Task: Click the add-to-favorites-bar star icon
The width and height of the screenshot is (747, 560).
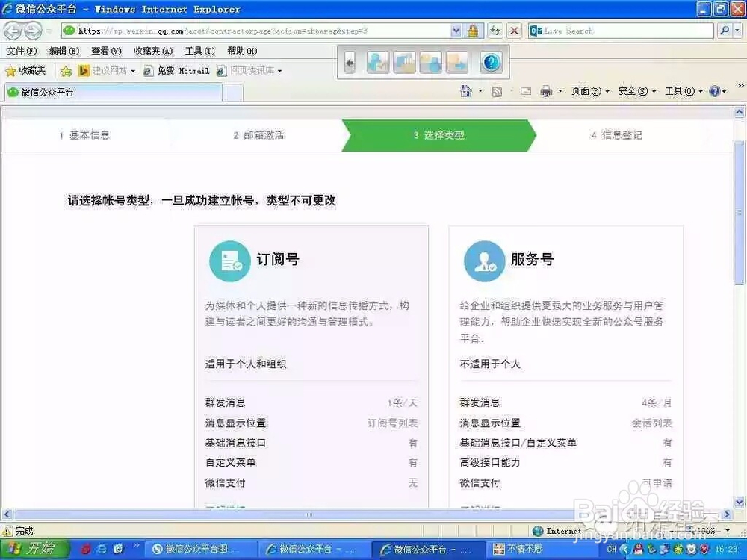Action: tap(66, 71)
